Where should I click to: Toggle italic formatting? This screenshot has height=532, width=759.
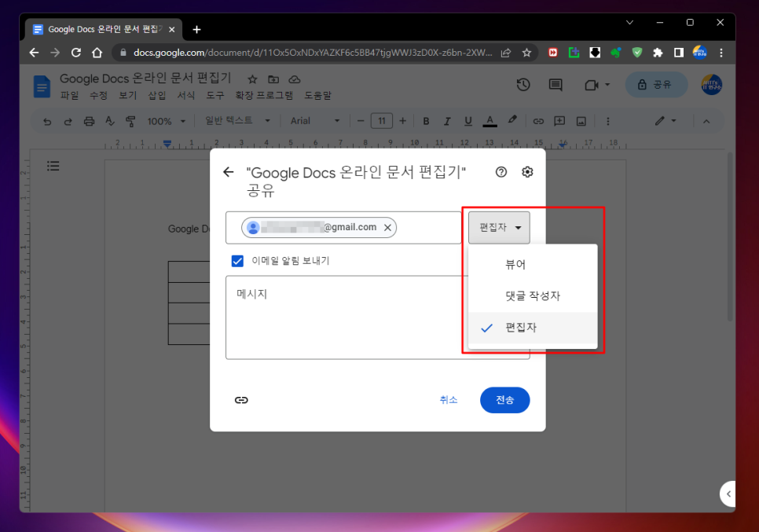coord(447,121)
